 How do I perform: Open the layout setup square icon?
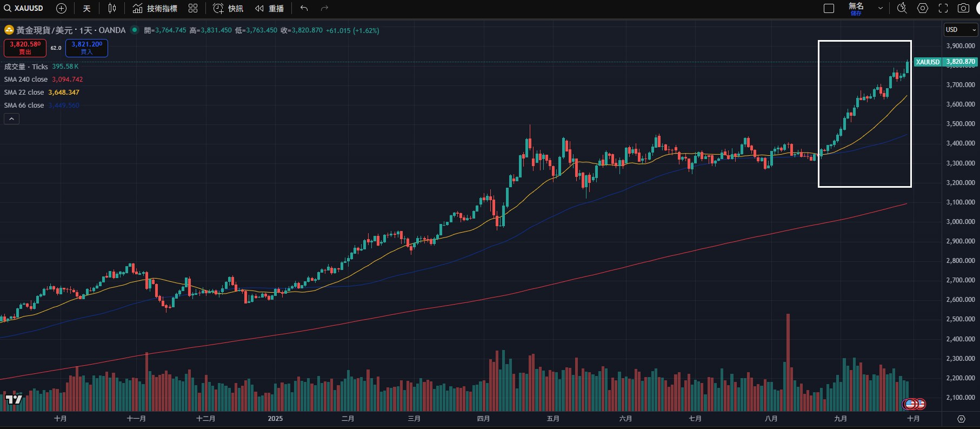click(829, 8)
